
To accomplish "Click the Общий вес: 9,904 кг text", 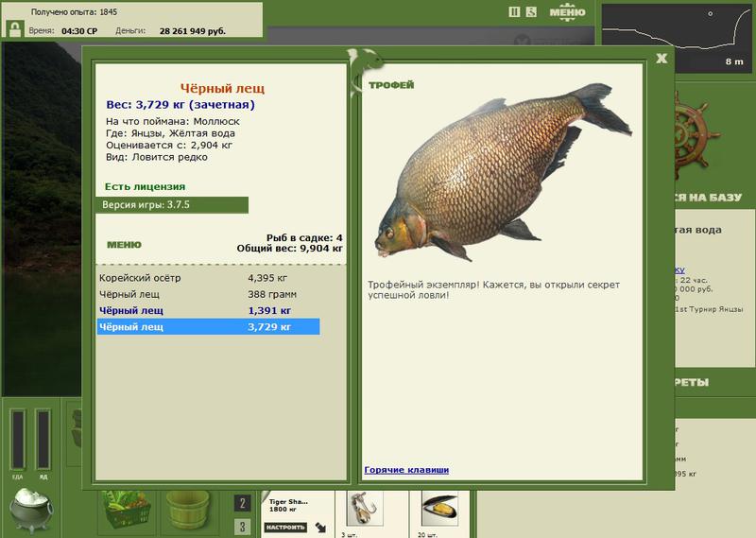I will pos(290,249).
